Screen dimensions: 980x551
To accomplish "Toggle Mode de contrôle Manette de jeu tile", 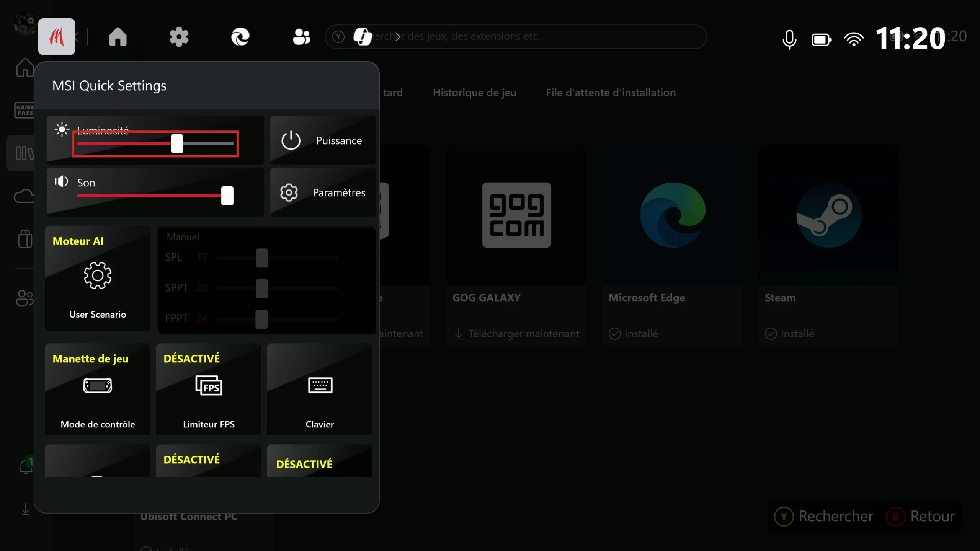I will pos(97,389).
